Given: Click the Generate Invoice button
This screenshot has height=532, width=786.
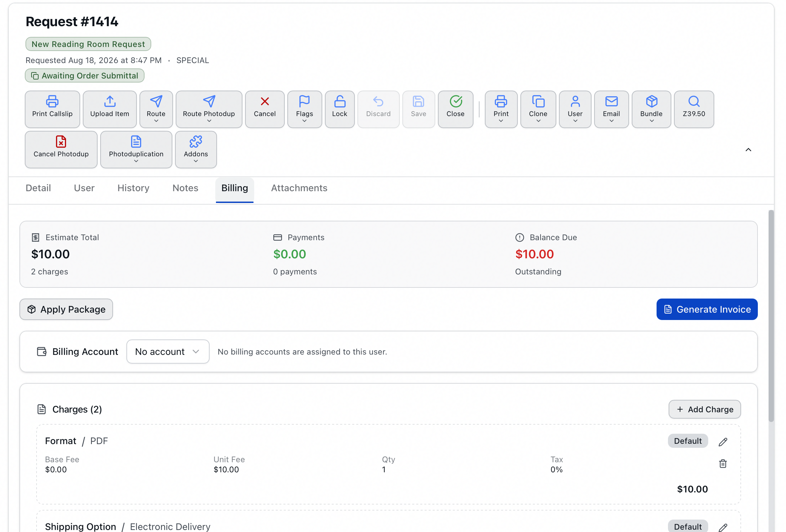Looking at the screenshot, I should pyautogui.click(x=707, y=309).
